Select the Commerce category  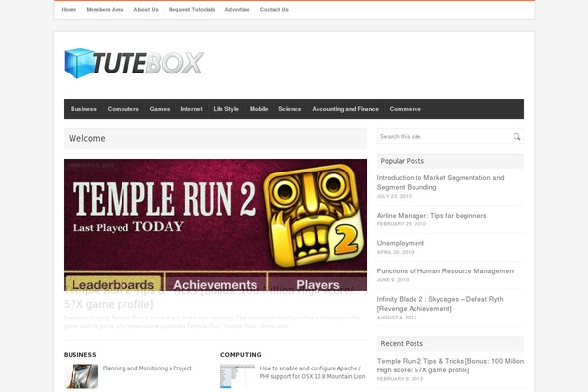pyautogui.click(x=406, y=109)
